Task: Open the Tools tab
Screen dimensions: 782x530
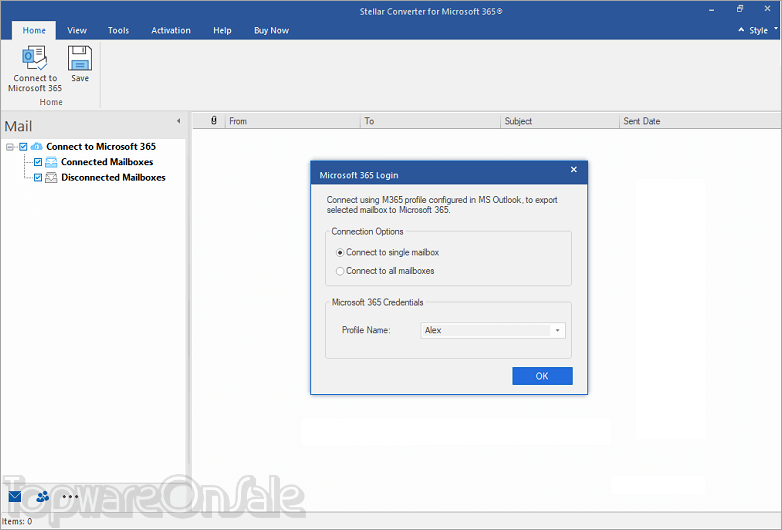Action: [118, 30]
